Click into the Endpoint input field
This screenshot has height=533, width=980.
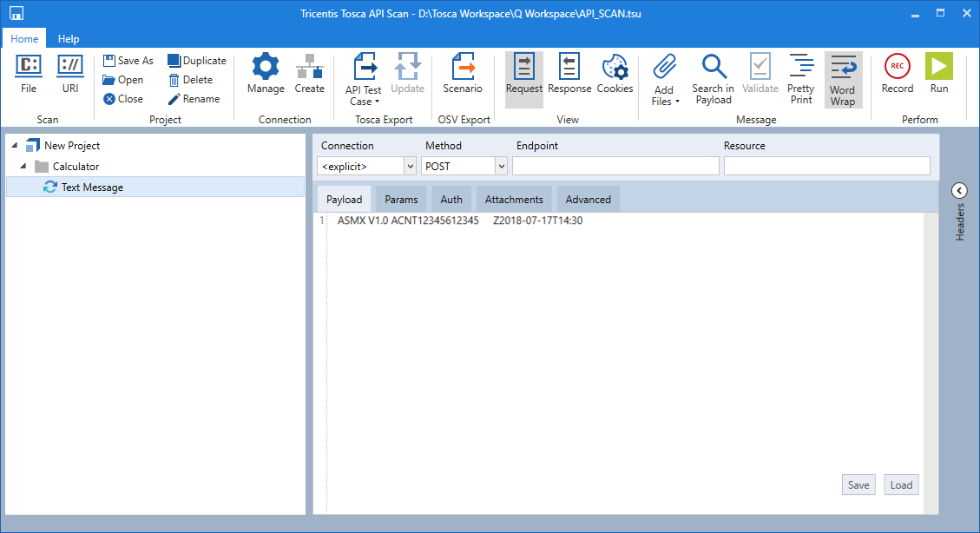tap(615, 166)
